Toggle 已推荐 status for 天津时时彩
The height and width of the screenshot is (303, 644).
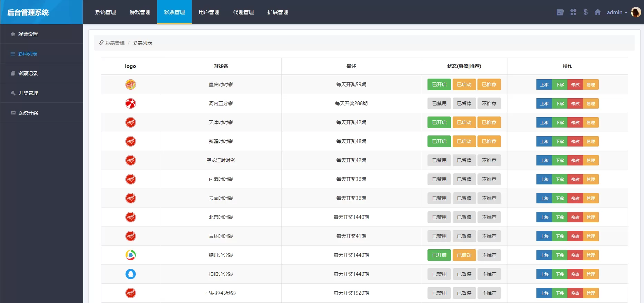489,122
